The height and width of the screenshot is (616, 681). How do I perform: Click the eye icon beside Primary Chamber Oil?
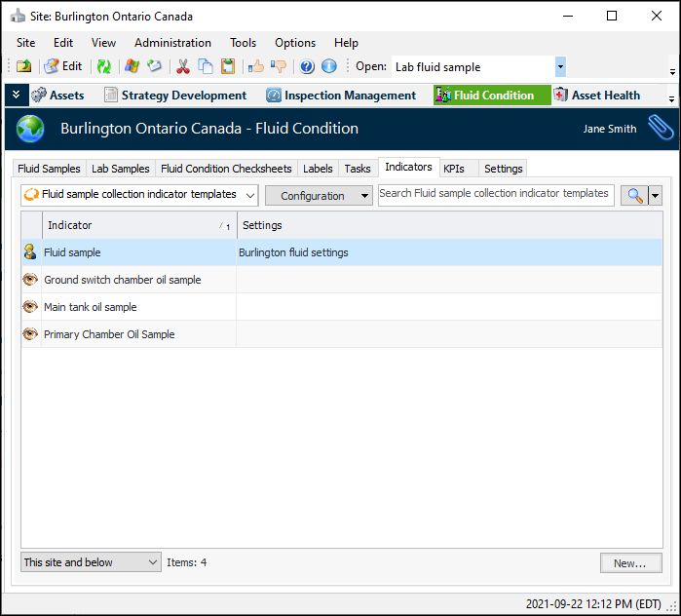click(30, 334)
